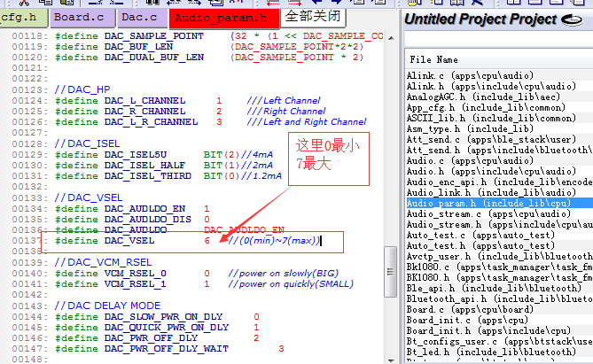Screen dimensions: 593x364
Task: Click DAC_DUAL_BUF_LEN on line 120
Action: click(154, 58)
